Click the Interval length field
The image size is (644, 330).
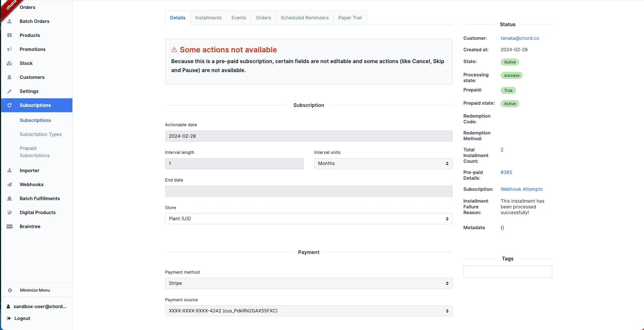click(x=234, y=164)
